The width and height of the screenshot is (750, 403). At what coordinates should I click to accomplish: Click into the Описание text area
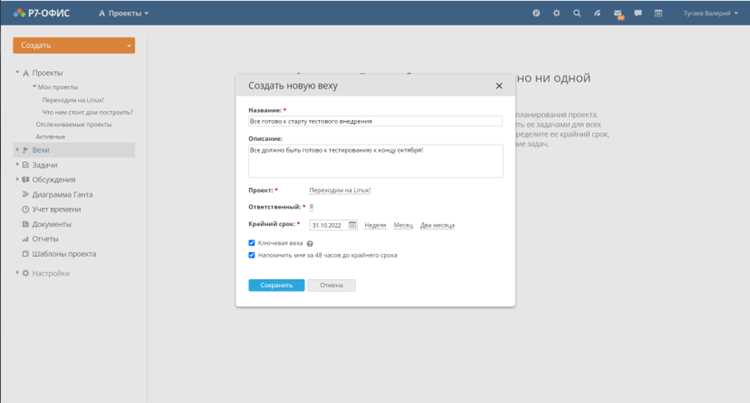[375, 161]
